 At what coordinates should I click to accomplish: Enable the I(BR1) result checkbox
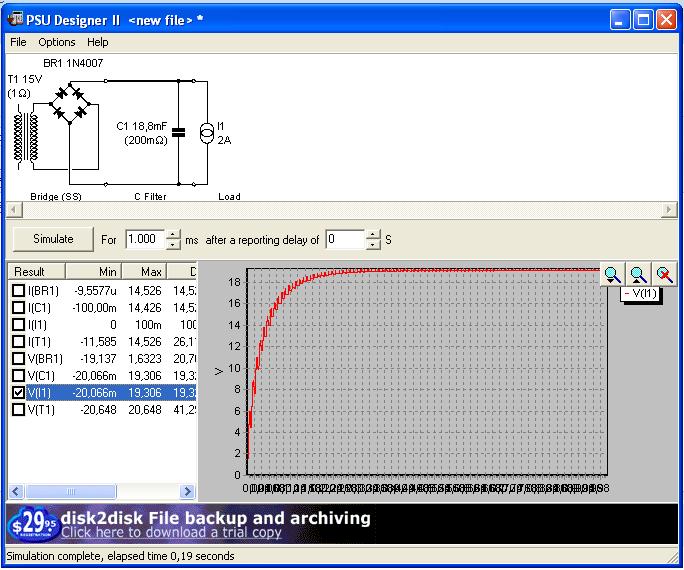18,291
